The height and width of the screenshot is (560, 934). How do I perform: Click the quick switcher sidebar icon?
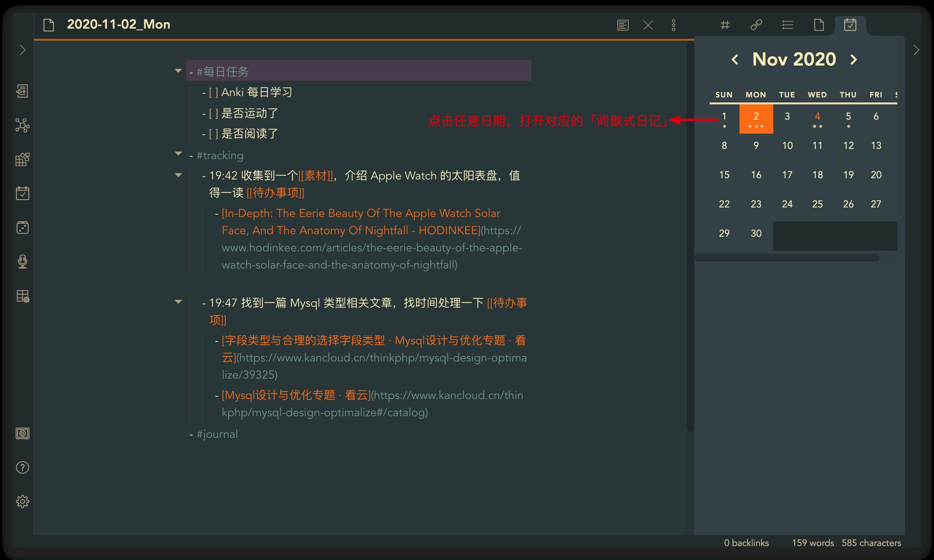[x=22, y=91]
